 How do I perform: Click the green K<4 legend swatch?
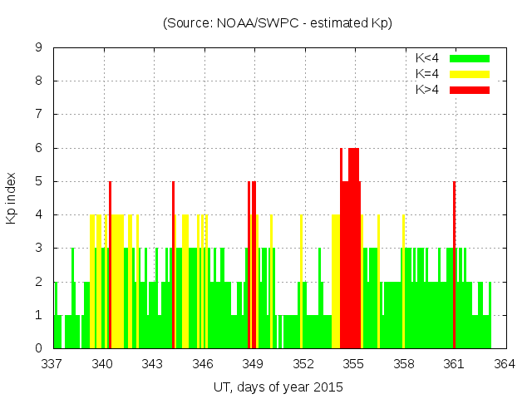(470, 58)
